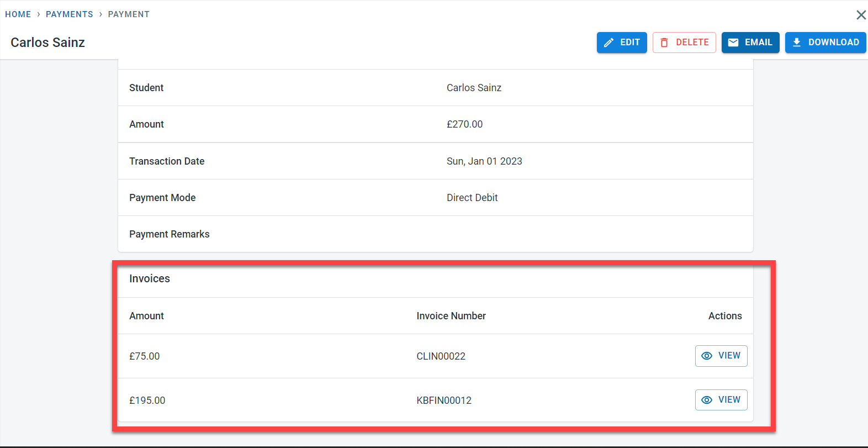868x448 pixels.
Task: Click the £270.00 payment amount value
Action: 464,124
